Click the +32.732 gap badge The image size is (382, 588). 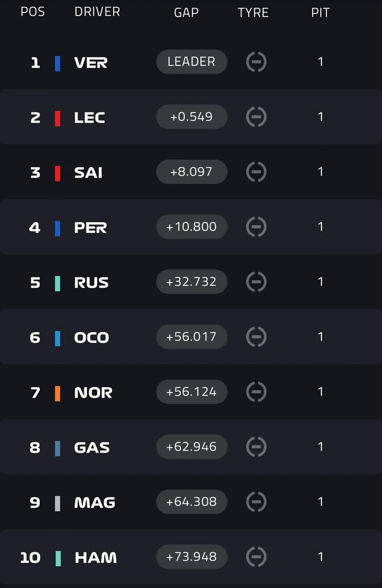coord(192,282)
